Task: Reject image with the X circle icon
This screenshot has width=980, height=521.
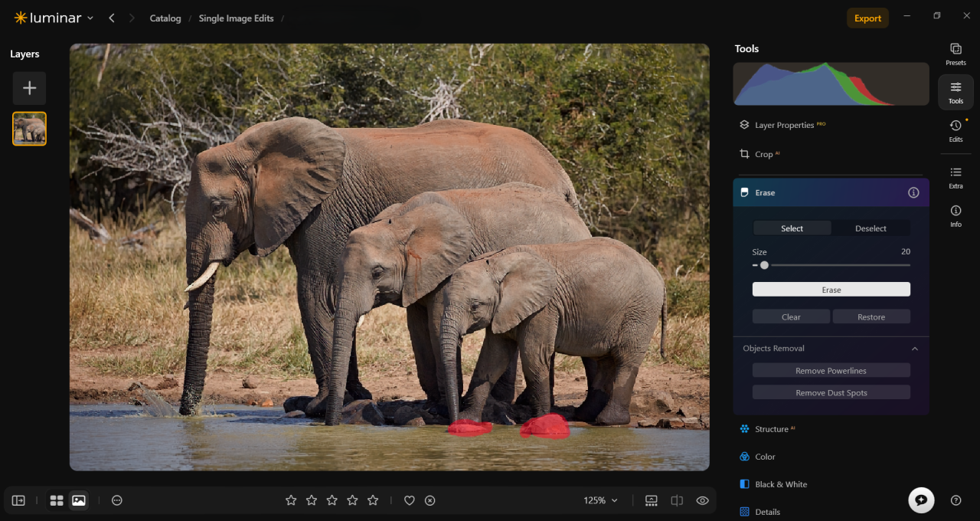Action: [430, 500]
